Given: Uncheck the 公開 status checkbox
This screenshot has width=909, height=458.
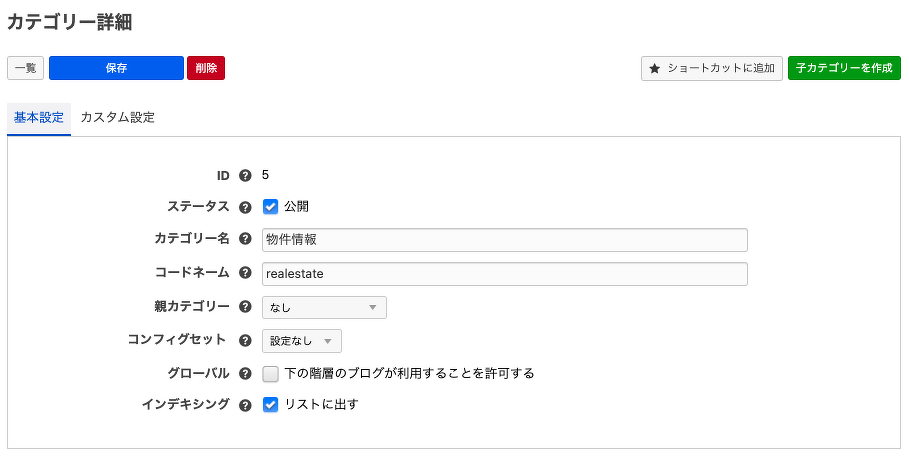Looking at the screenshot, I should click(270, 206).
